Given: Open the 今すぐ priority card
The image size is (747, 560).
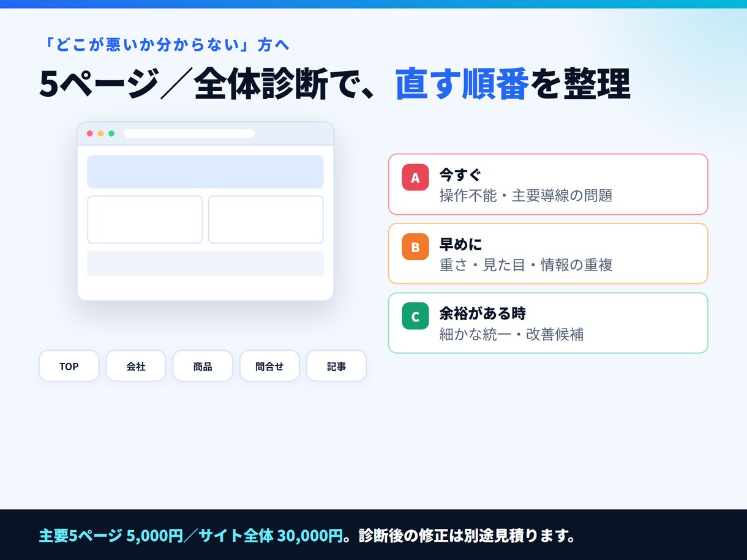Looking at the screenshot, I should (548, 184).
